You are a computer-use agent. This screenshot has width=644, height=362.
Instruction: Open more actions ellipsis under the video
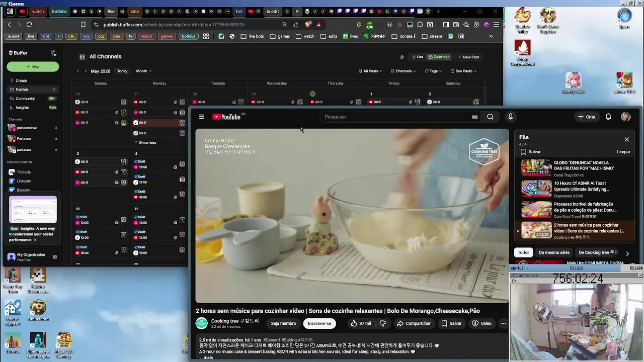503,323
